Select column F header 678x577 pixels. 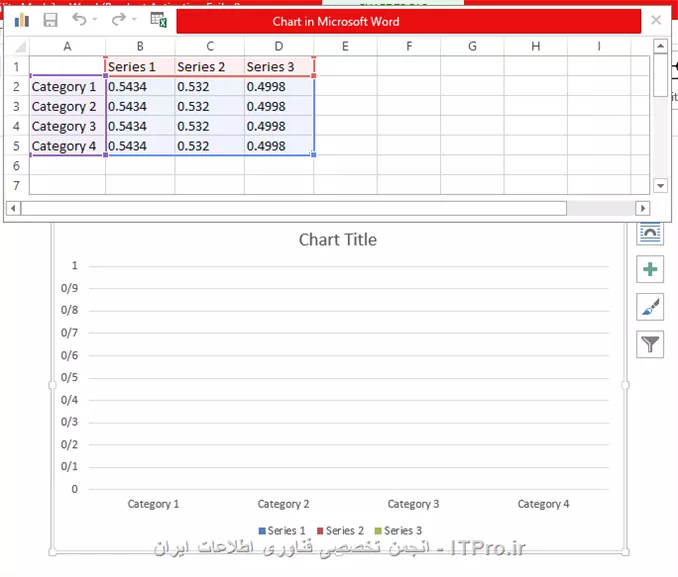point(409,46)
